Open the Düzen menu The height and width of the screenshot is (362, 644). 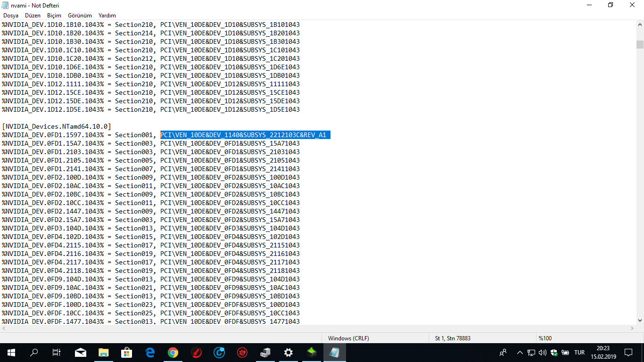33,16
